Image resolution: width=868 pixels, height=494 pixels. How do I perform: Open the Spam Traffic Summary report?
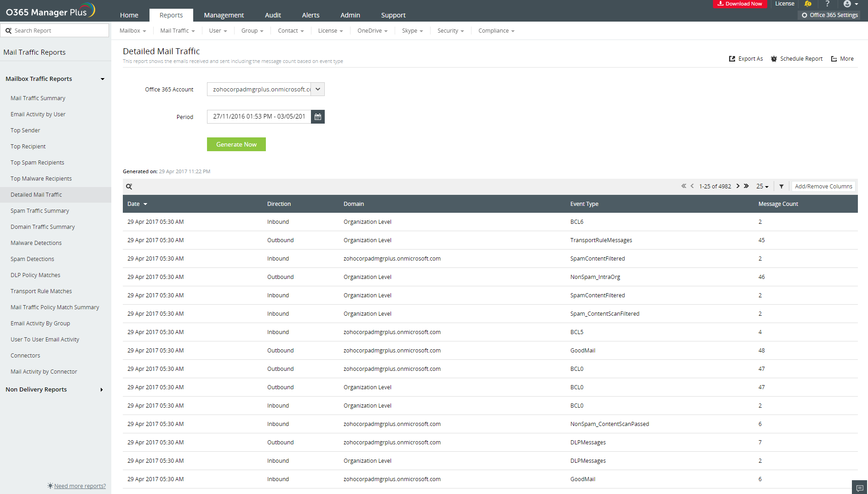pos(40,211)
